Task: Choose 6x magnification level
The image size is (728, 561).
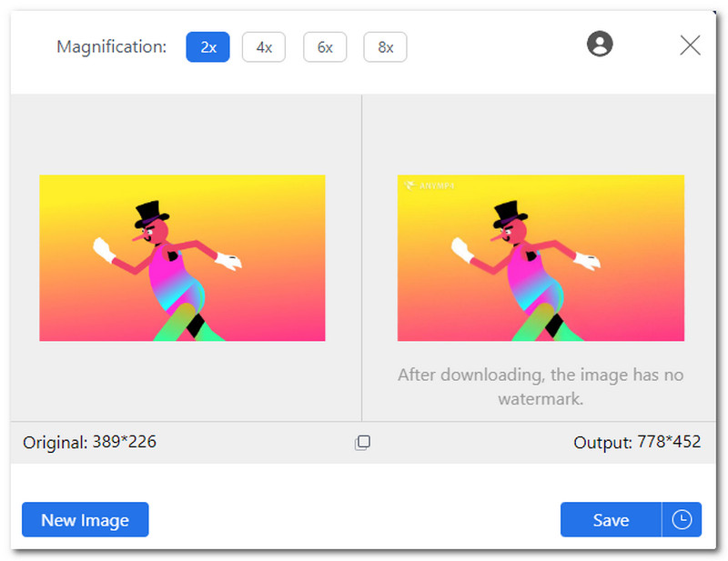Action: coord(325,47)
